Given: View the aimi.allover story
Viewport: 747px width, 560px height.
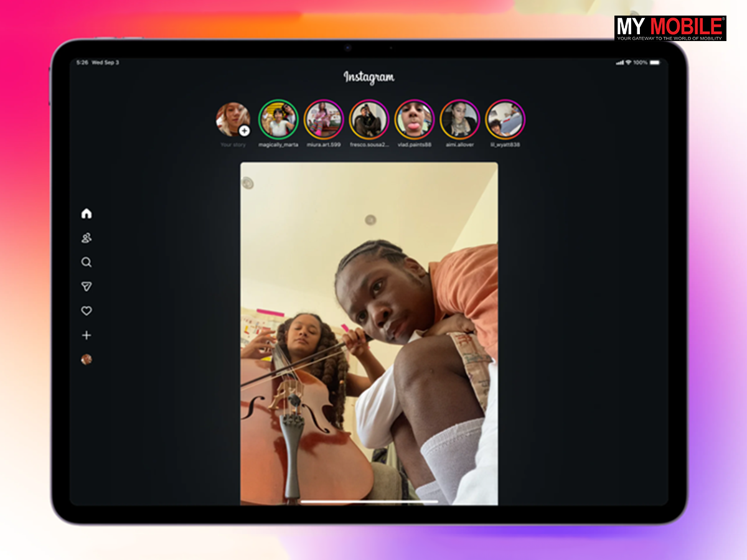Looking at the screenshot, I should pos(460,119).
